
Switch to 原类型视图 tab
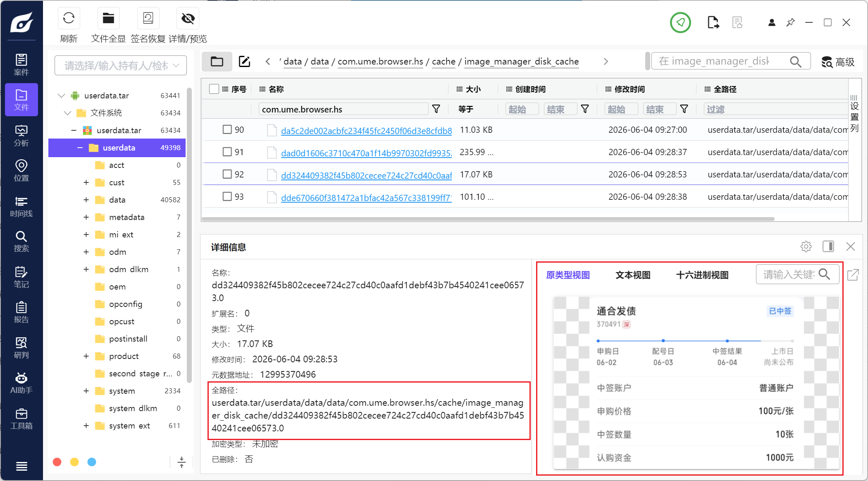tap(568, 275)
